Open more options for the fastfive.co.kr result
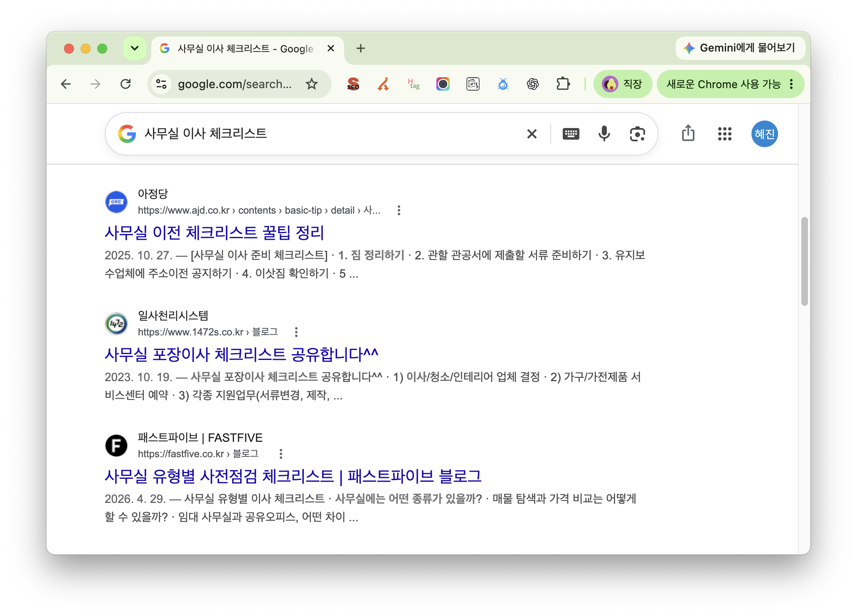The image size is (857, 616). point(281,454)
